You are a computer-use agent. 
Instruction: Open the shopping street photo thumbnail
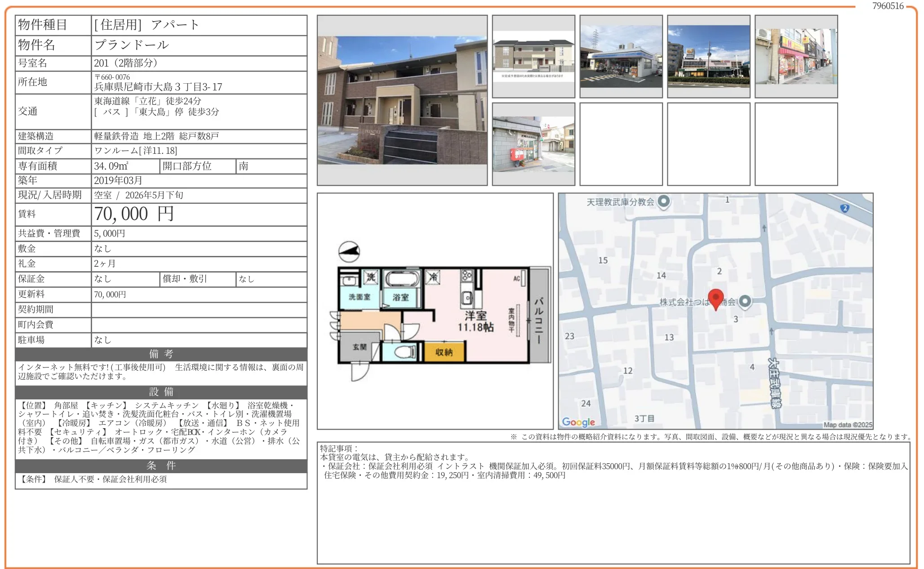796,57
